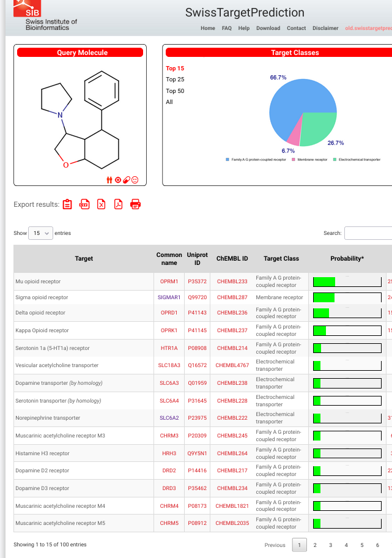Click the twins similarity icon under query molecule

pos(109,180)
